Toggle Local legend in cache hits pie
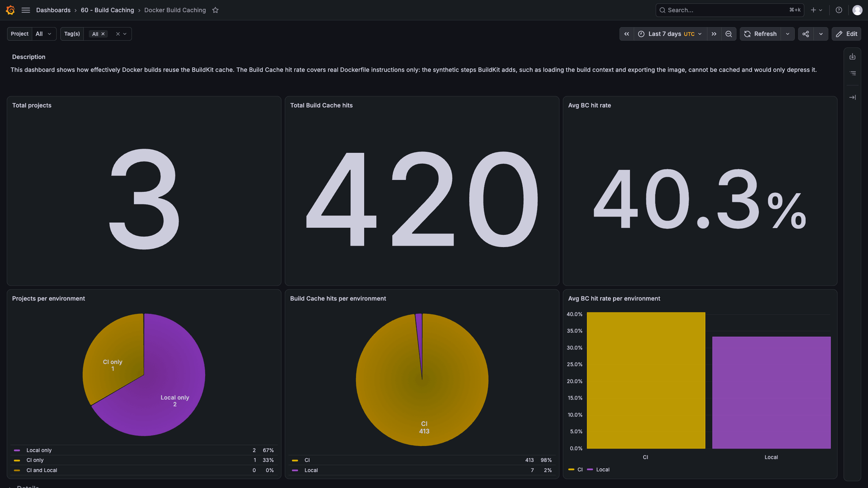Screen dimensions: 868x488 point(311,470)
